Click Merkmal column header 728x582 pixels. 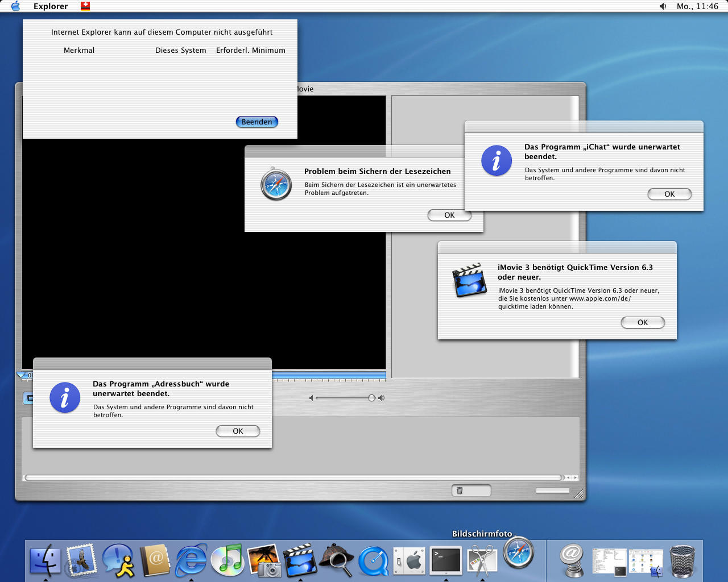click(x=79, y=50)
